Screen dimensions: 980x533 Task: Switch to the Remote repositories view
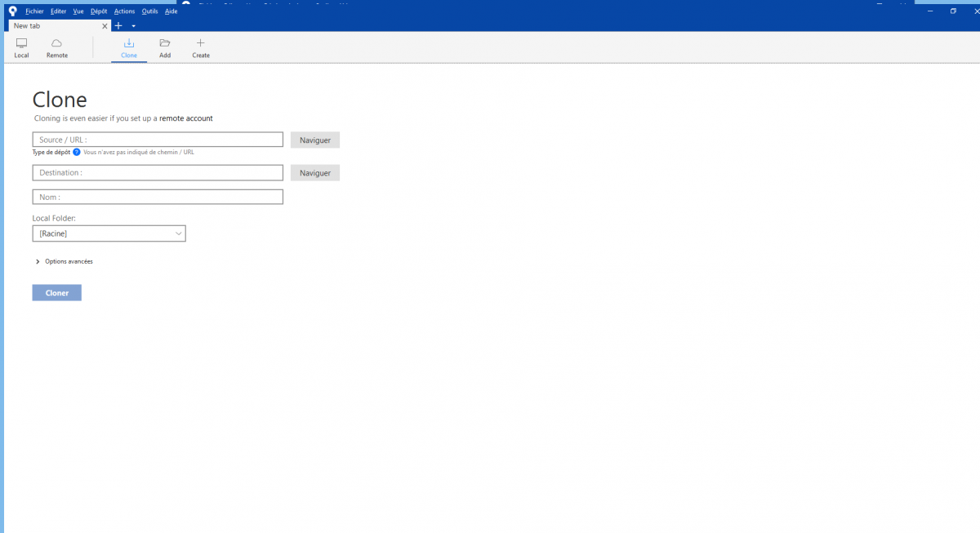point(57,47)
